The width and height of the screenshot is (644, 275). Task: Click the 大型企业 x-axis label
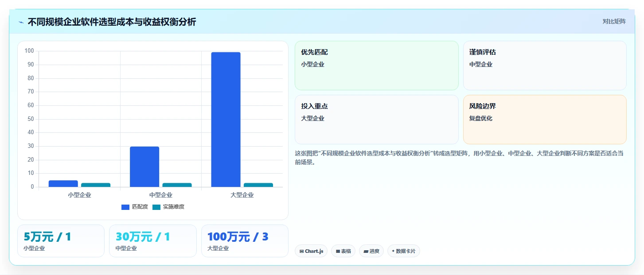242,195
